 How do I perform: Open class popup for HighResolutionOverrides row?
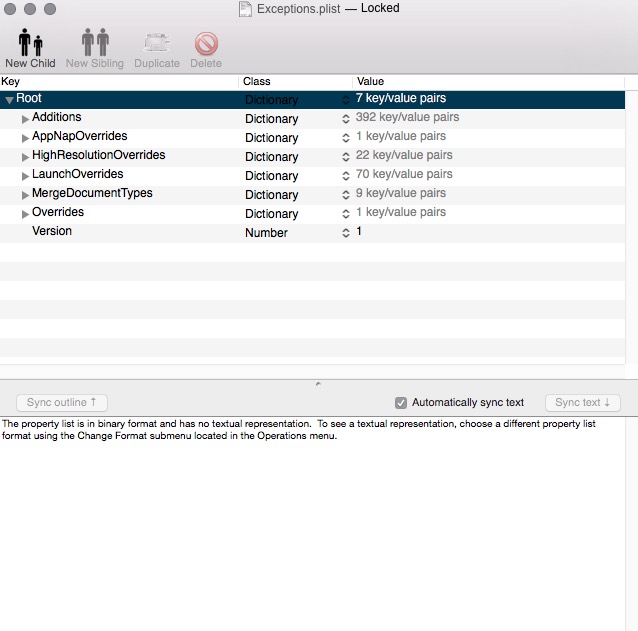tap(345, 157)
